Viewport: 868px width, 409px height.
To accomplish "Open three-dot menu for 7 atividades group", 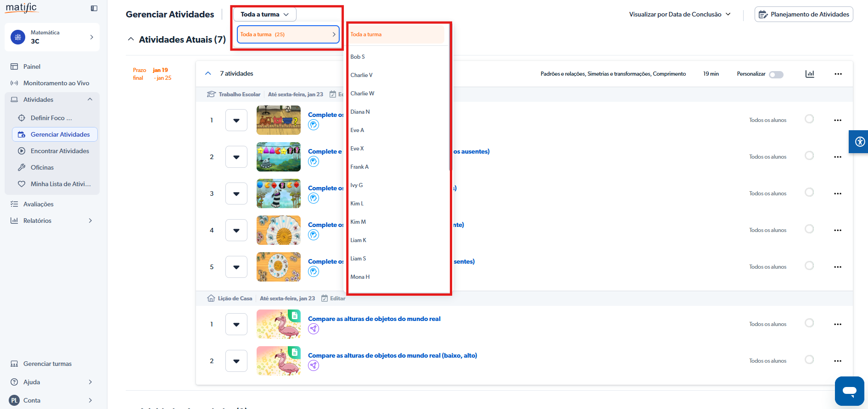I will point(838,74).
